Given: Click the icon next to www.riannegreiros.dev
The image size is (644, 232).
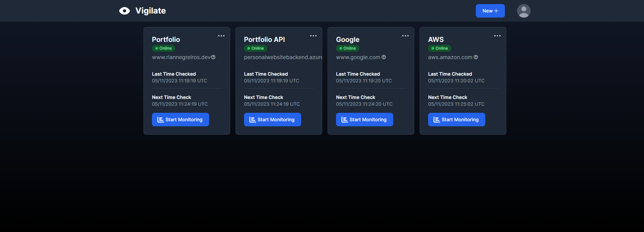Looking at the screenshot, I should point(213,57).
